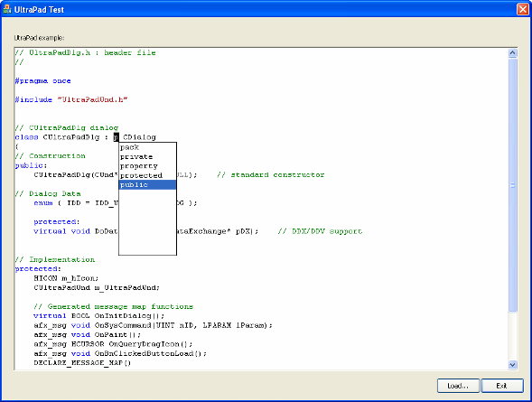Click the '// CUltraPadDlg dialog' comment

pyautogui.click(x=67, y=128)
